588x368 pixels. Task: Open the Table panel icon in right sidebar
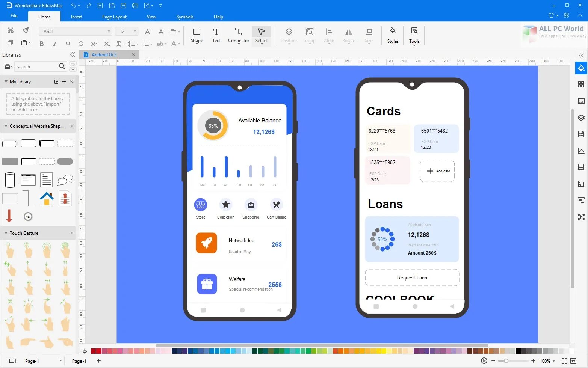click(581, 167)
